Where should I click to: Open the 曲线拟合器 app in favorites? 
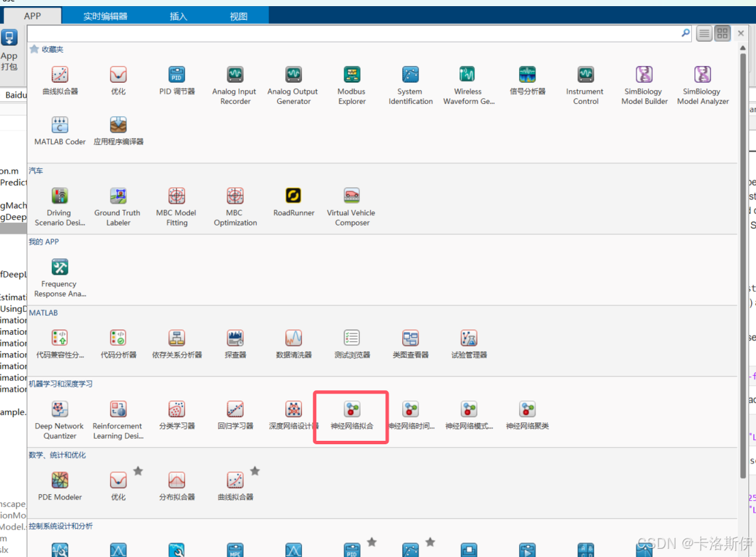[x=60, y=80]
